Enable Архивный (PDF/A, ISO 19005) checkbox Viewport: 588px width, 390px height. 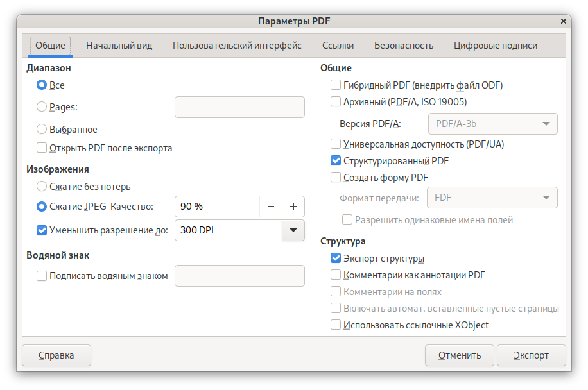click(335, 101)
